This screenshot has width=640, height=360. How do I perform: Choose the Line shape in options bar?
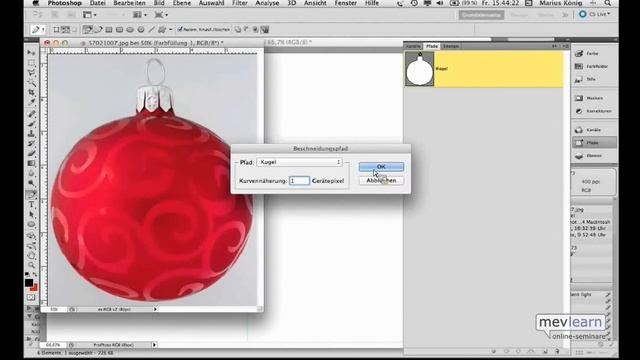(151, 29)
